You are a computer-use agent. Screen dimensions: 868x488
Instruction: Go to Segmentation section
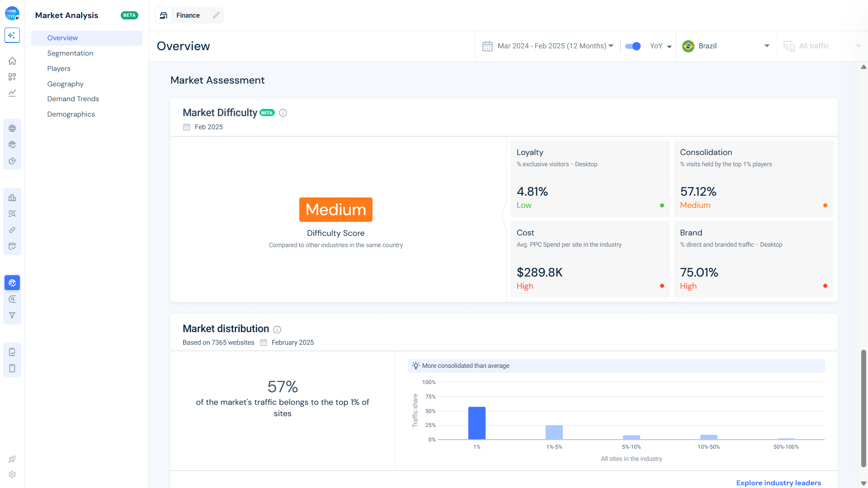[x=70, y=53]
